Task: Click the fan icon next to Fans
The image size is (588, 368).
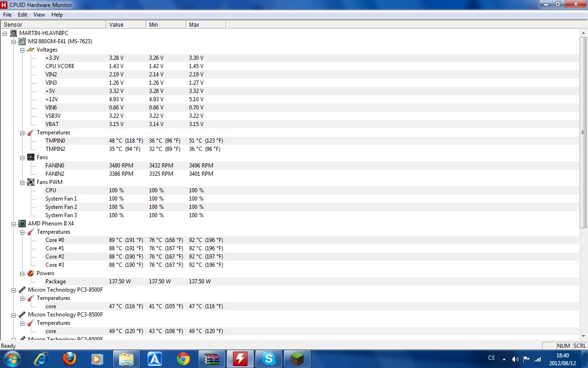Action: (31, 157)
